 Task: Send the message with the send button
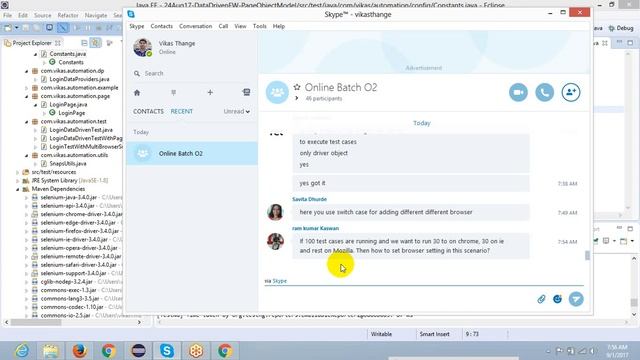[576, 299]
